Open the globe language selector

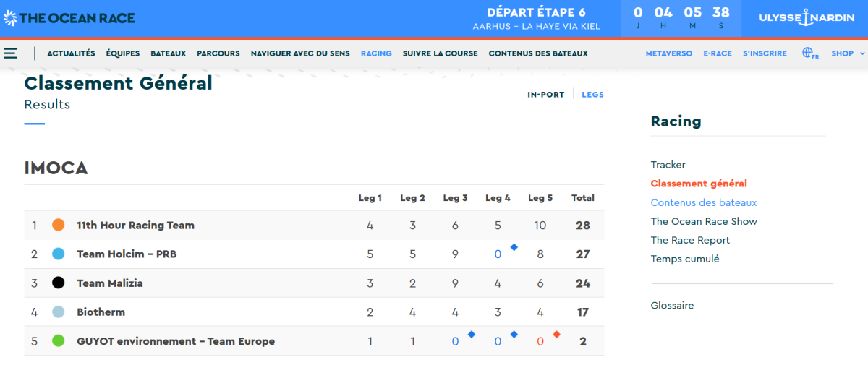pos(809,53)
